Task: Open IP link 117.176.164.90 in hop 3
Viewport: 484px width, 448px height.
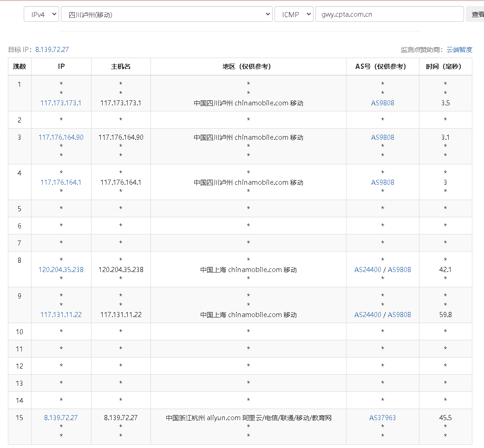Action: coord(61,137)
